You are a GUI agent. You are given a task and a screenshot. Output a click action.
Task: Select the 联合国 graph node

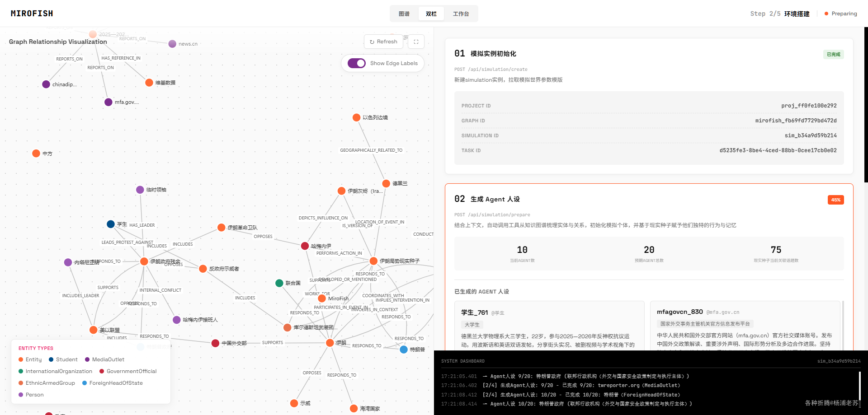[x=279, y=283]
